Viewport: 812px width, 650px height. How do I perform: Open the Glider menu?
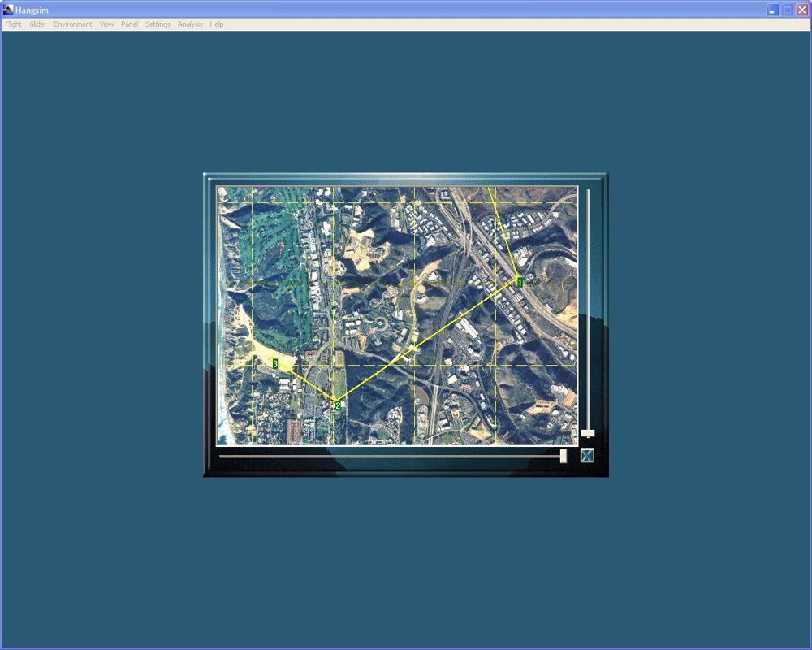point(37,24)
